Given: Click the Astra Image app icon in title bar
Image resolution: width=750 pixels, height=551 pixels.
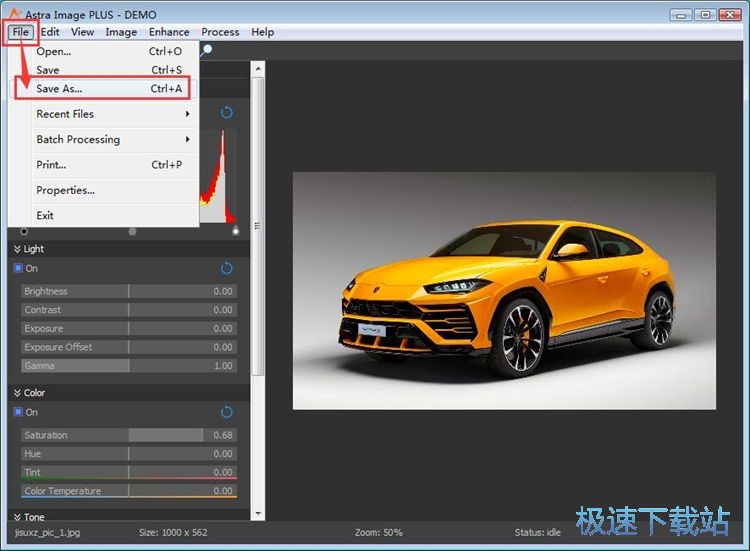Looking at the screenshot, I should click(x=13, y=14).
